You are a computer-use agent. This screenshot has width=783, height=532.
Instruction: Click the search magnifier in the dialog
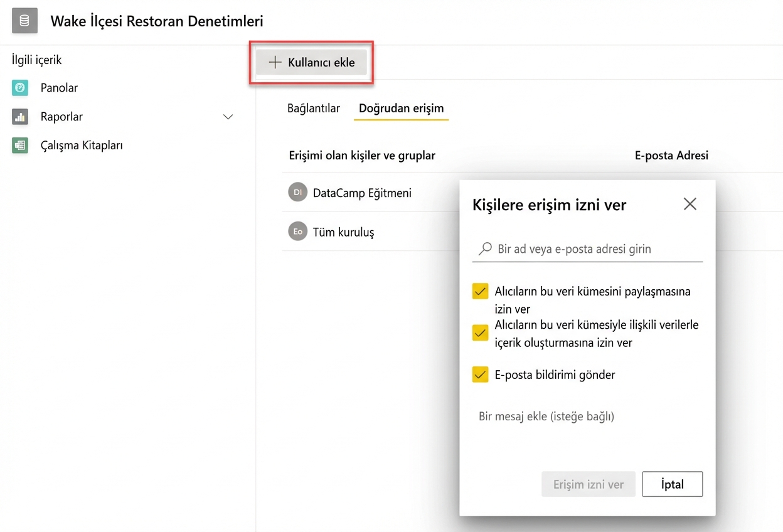[x=484, y=248]
